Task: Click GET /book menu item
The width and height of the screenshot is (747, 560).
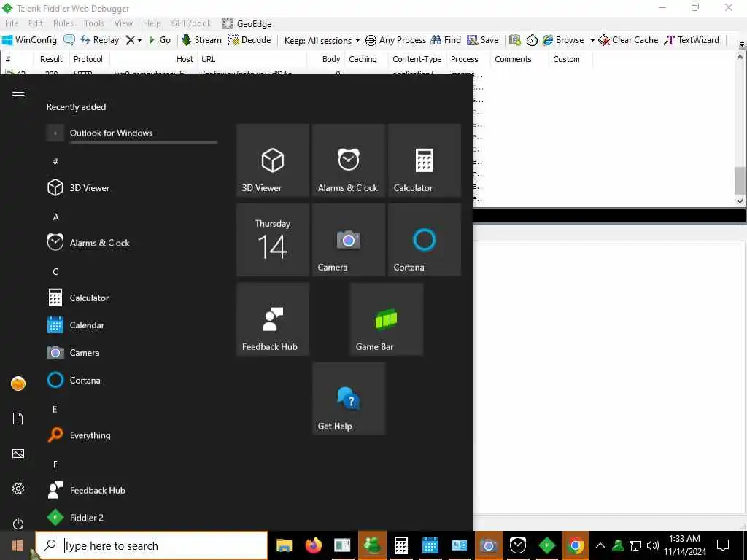Action: (191, 23)
